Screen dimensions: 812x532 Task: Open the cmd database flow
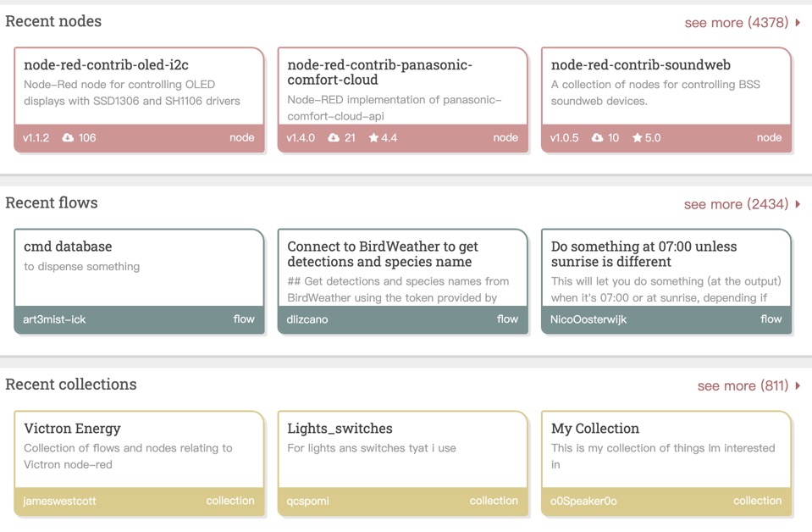pyautogui.click(x=68, y=247)
